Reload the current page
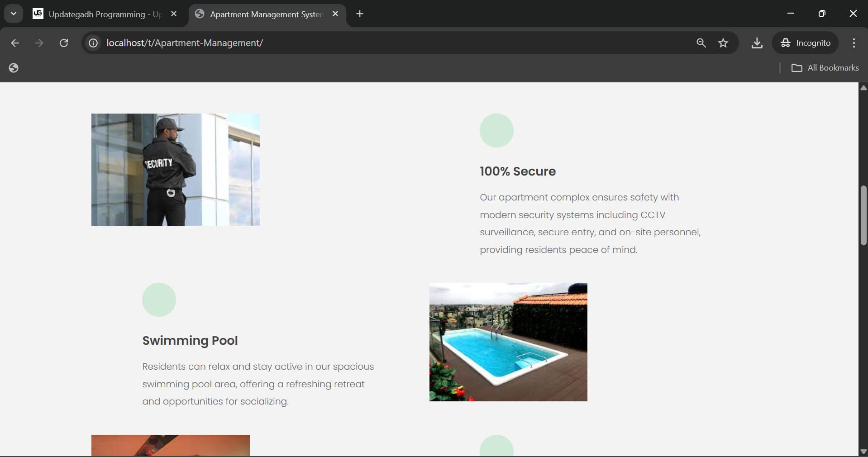 coord(64,43)
